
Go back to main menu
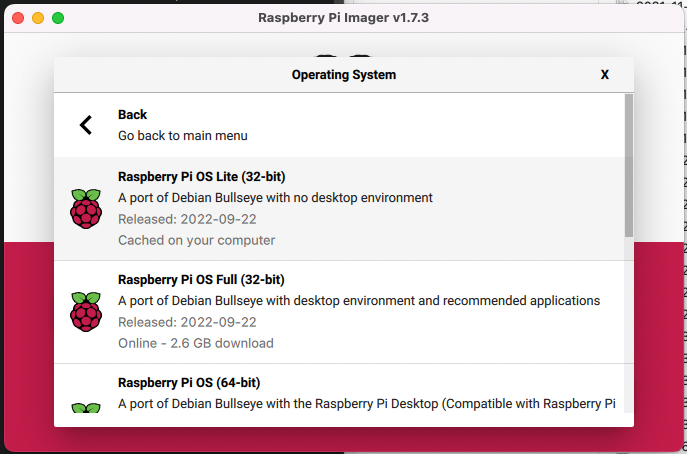tap(340, 125)
